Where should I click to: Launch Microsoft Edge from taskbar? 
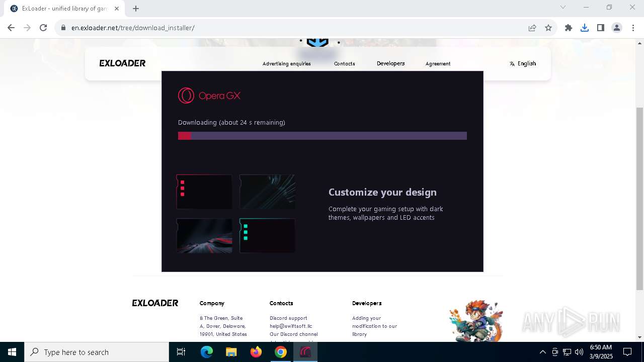click(207, 352)
